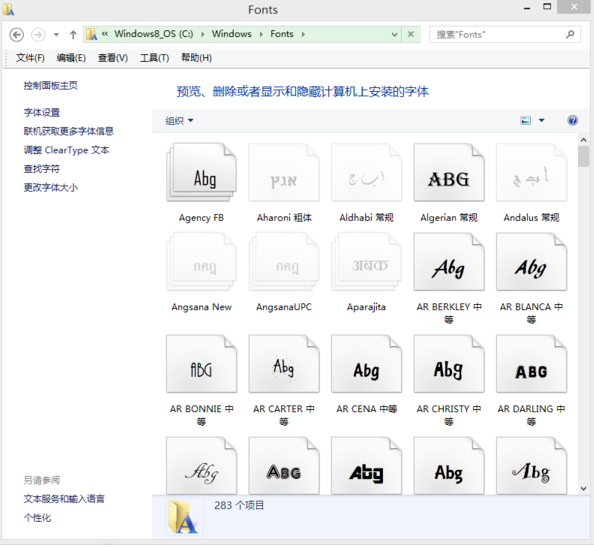Screen dimensions: 594x548
Task: Click the Agency FB font name label
Action: (x=202, y=217)
